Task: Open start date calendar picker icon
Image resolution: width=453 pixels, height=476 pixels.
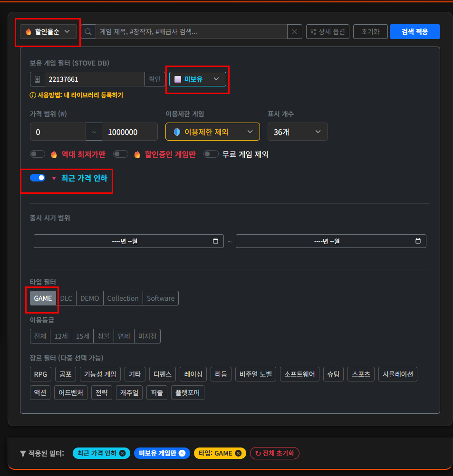Action: click(215, 241)
